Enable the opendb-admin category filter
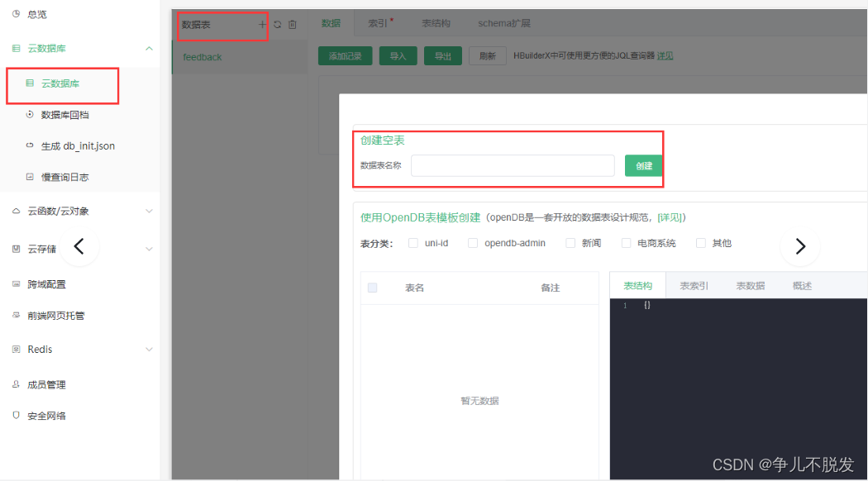The image size is (868, 481). (473, 242)
